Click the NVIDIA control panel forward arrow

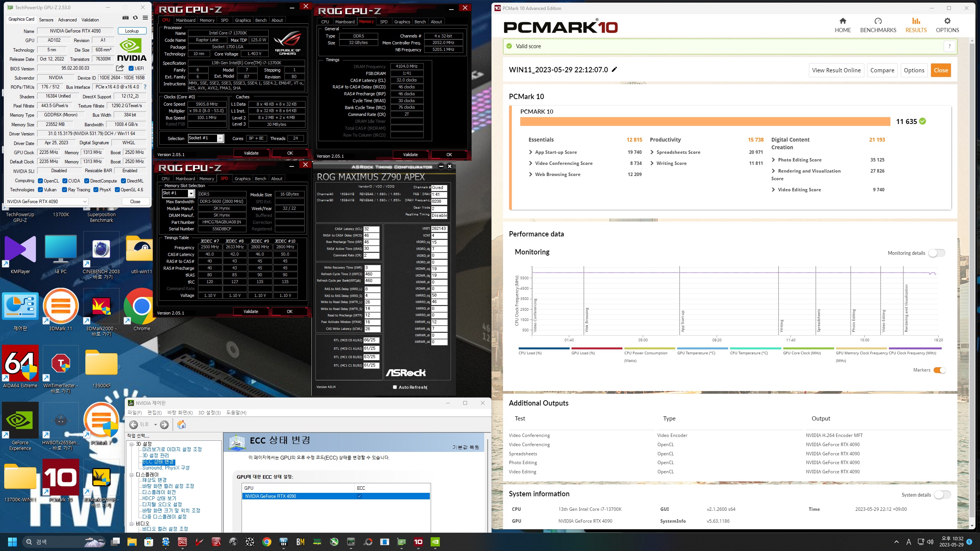click(x=164, y=425)
